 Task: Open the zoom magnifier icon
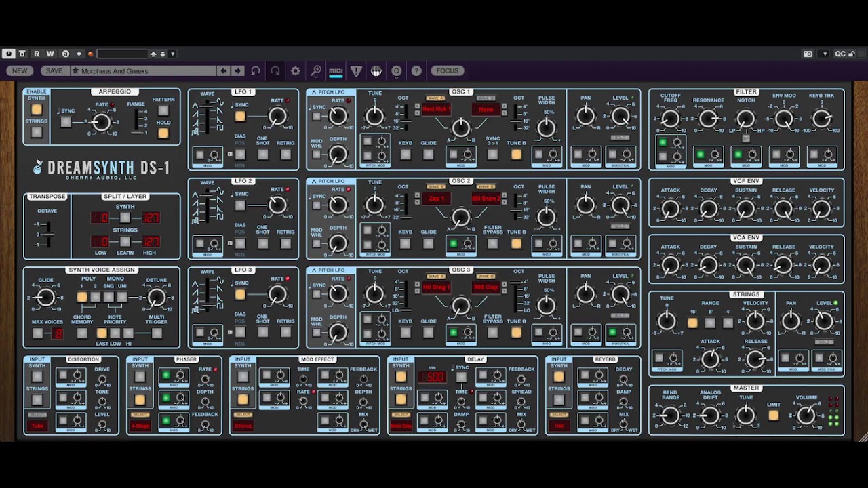click(316, 70)
